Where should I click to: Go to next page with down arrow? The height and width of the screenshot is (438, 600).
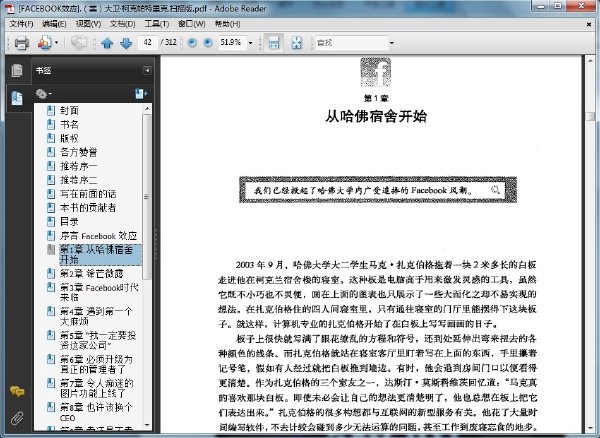click(126, 43)
